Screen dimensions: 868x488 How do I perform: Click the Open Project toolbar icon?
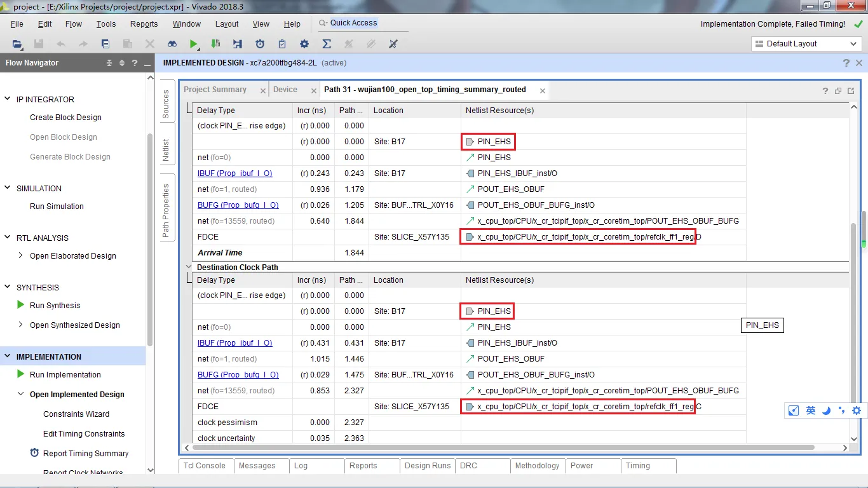(17, 44)
